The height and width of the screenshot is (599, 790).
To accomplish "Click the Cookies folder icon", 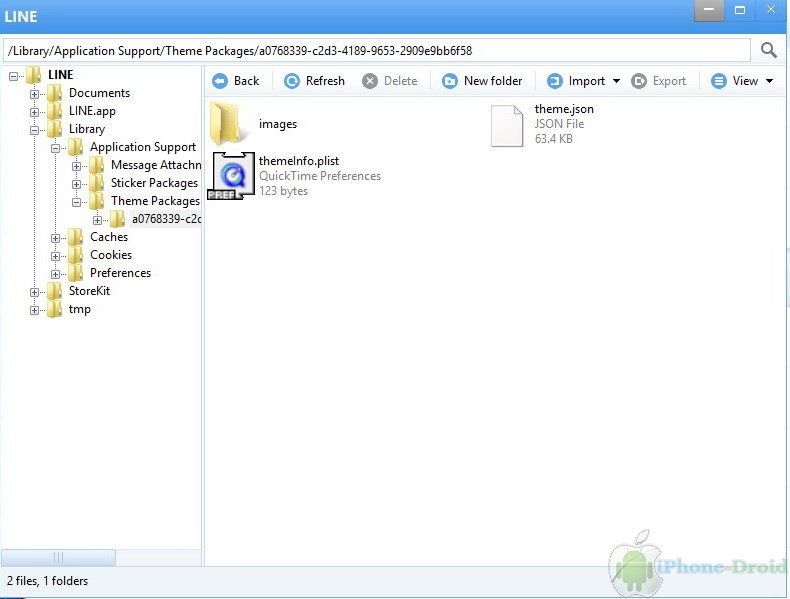I will tap(76, 255).
